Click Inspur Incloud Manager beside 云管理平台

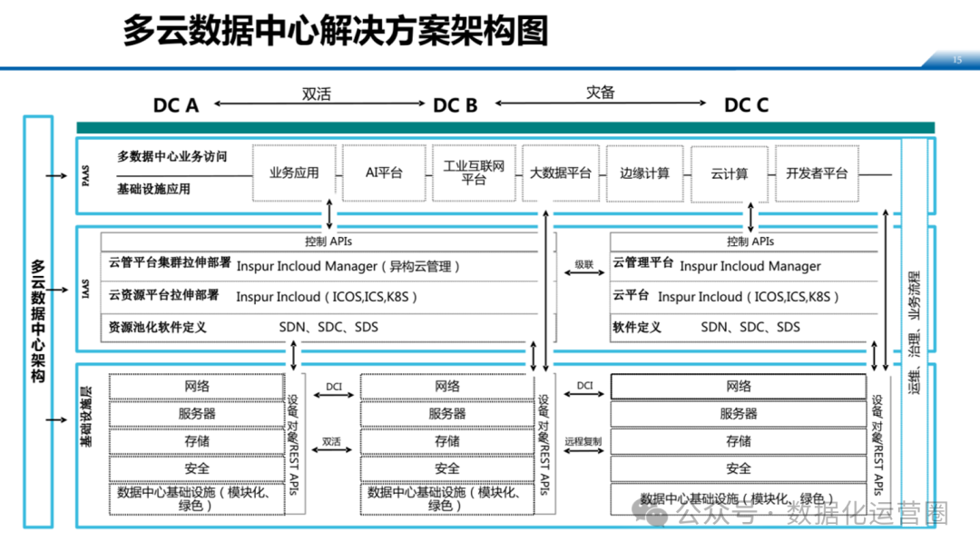(750, 266)
